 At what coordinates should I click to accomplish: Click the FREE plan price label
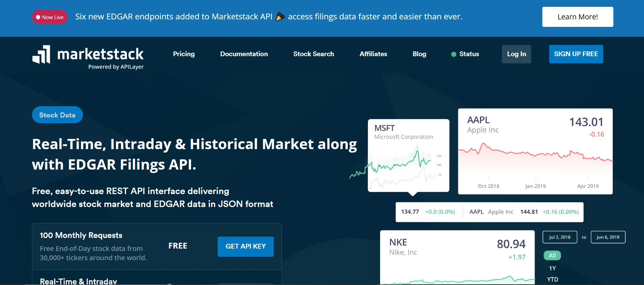coord(178,246)
